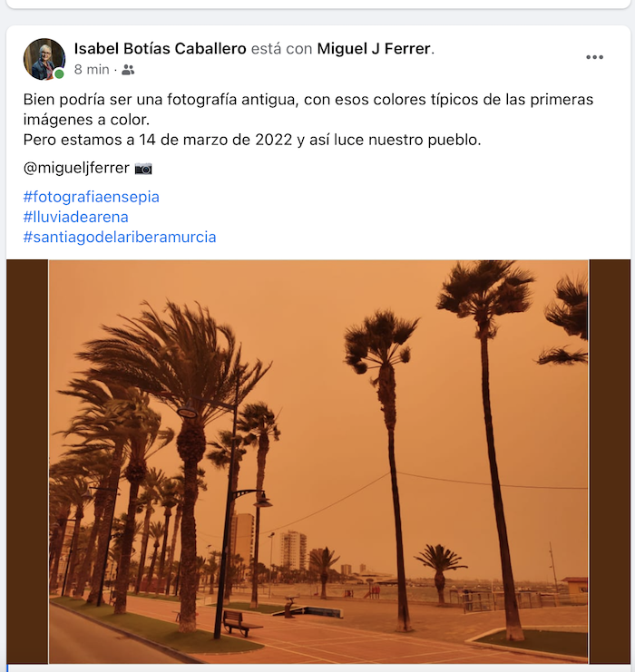This screenshot has width=635, height=672.
Task: Open the post options three-dots menu
Action: point(594,57)
